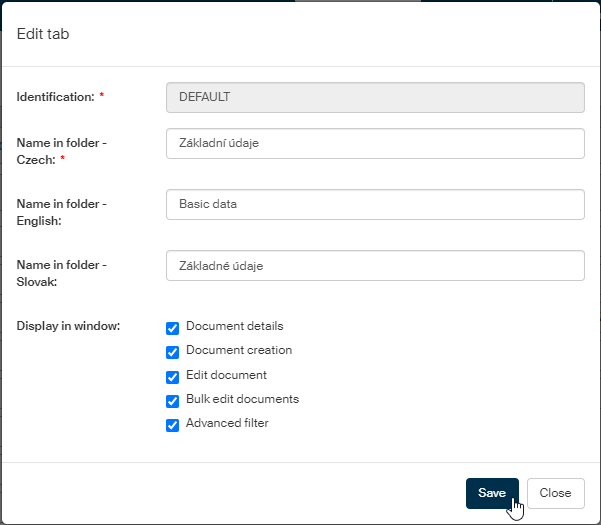Click the 'Identification:' field label
The width and height of the screenshot is (601, 525).
point(55,97)
